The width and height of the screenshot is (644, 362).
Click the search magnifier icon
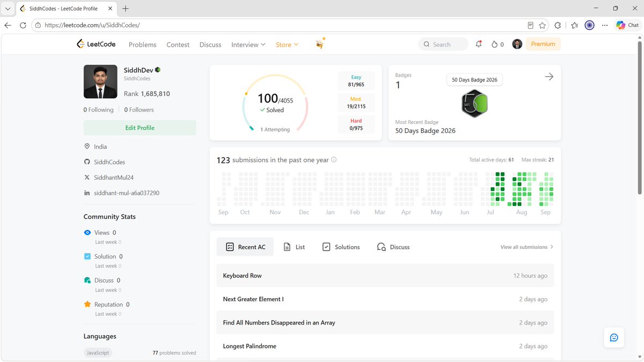[427, 45]
